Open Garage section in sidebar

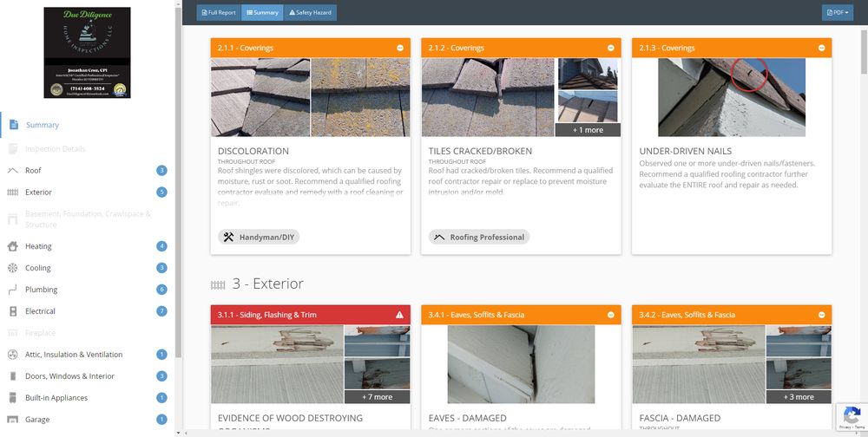[88, 420]
